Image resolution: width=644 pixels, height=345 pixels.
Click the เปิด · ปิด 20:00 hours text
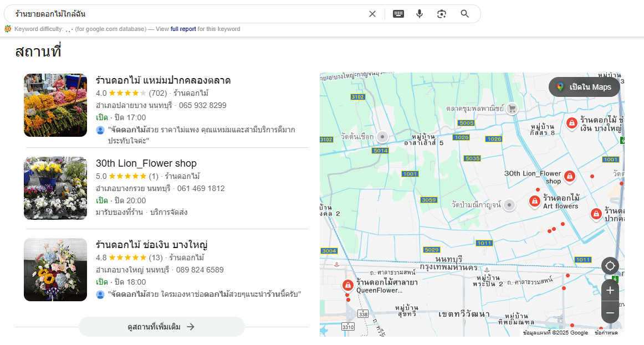tap(121, 200)
